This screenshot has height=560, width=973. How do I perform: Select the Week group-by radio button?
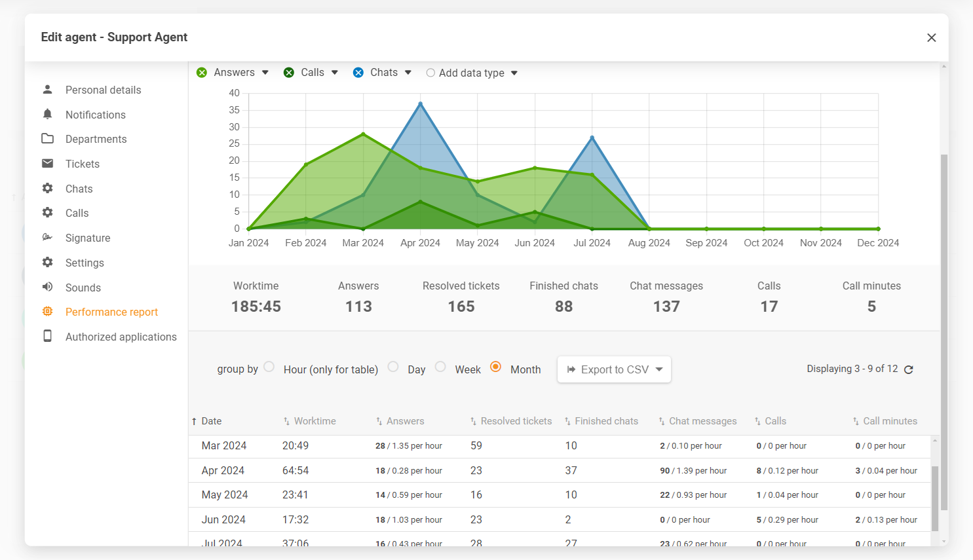click(440, 367)
